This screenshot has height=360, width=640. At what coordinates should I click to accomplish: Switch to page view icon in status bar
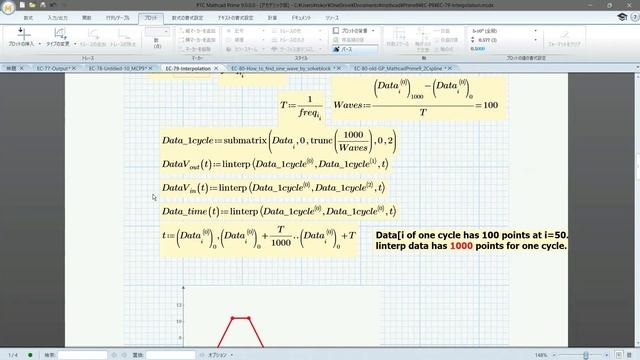(x=619, y=355)
